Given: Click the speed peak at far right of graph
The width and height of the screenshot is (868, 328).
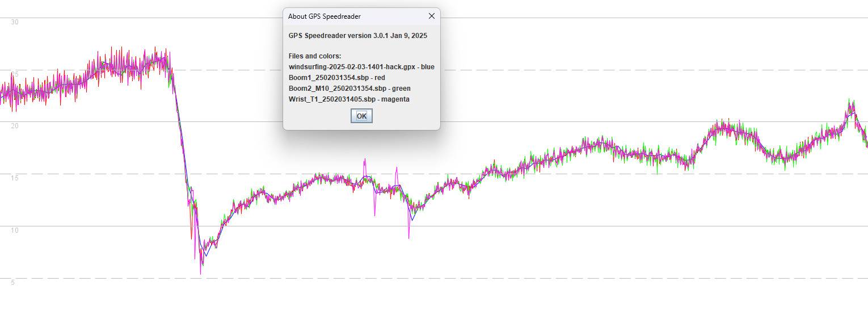Looking at the screenshot, I should (850, 100).
